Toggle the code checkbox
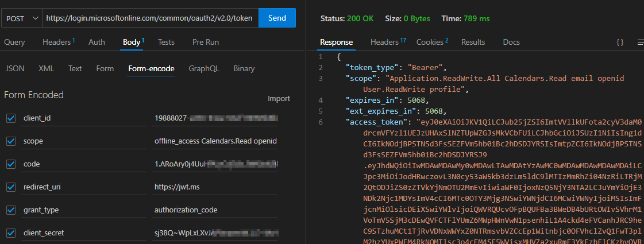The height and width of the screenshot is (244, 644). tap(11, 164)
